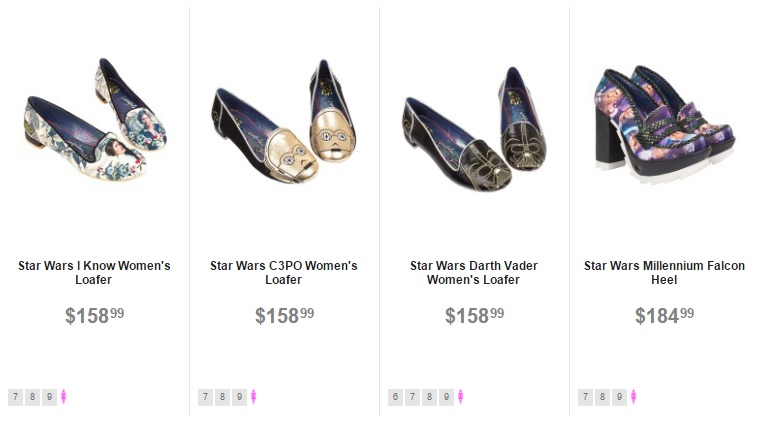Pick size 6 for Darth Vader Loafer
Screen dimensions: 769x421
coord(395,397)
